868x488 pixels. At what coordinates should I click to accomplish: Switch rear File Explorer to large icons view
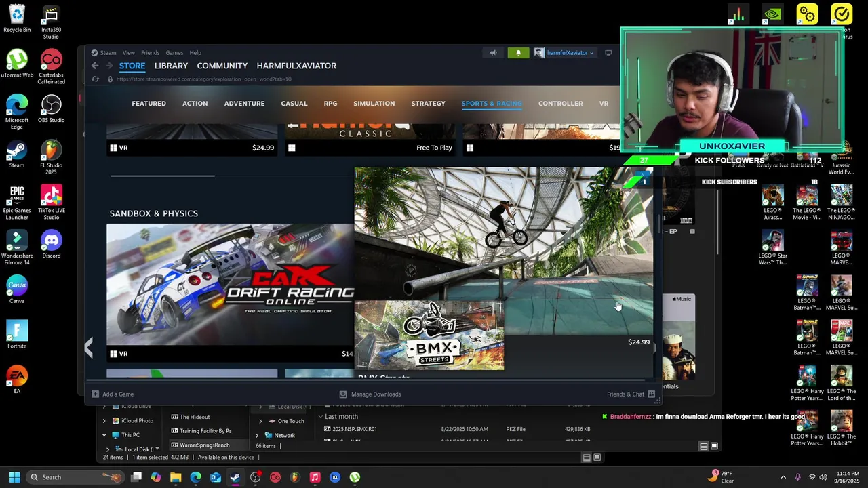(x=597, y=457)
